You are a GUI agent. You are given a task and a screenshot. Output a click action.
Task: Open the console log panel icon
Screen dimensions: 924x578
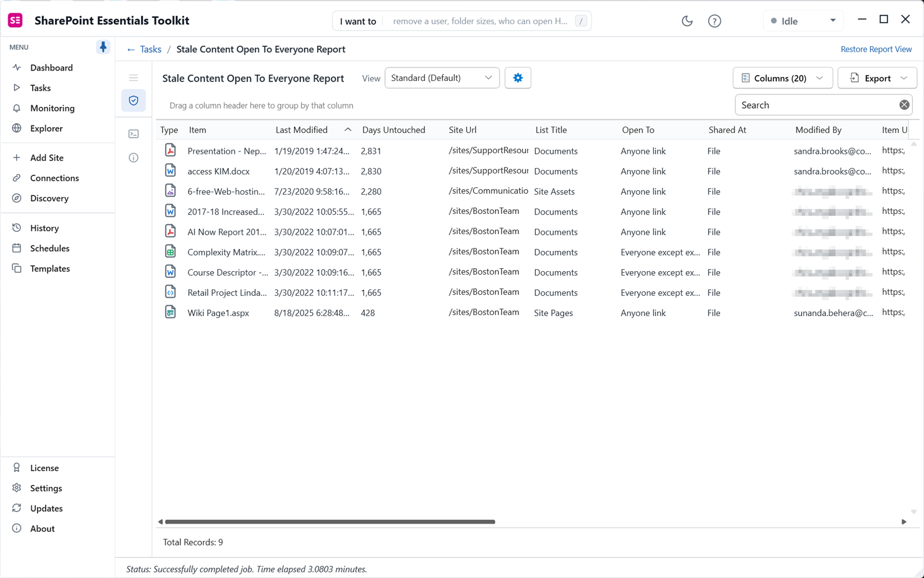(x=133, y=134)
